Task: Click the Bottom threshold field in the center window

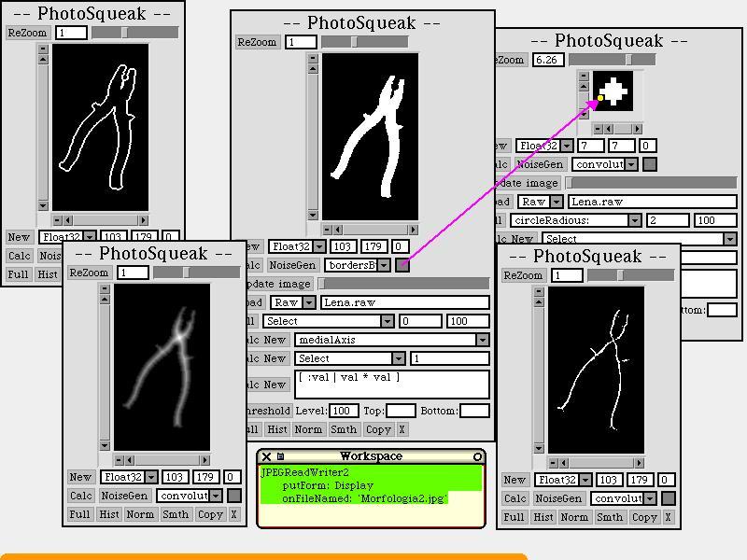Action: coord(474,411)
